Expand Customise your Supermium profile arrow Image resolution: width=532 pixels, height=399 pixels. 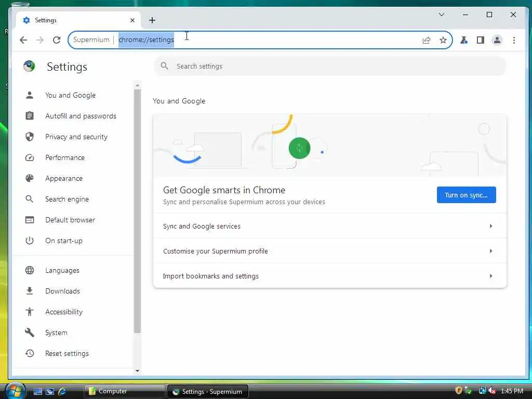tap(490, 251)
